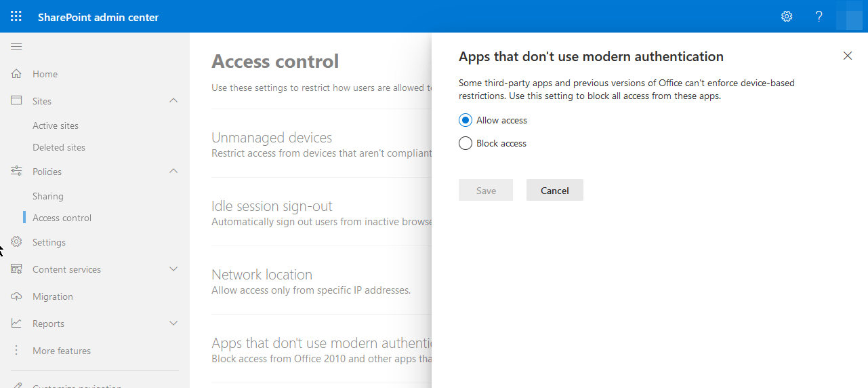The image size is (868, 388).
Task: Click the Access control page heading
Action: click(x=275, y=61)
